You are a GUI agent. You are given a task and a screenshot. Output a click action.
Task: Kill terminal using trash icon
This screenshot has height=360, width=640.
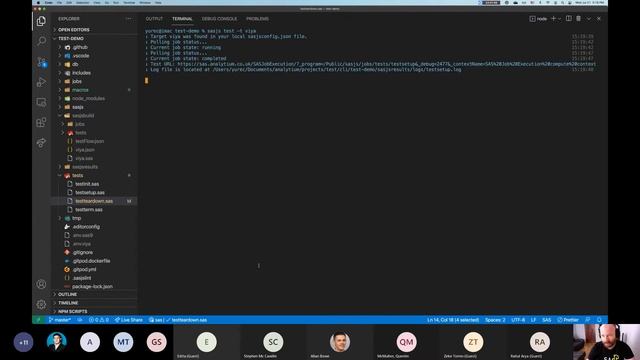[x=578, y=18]
